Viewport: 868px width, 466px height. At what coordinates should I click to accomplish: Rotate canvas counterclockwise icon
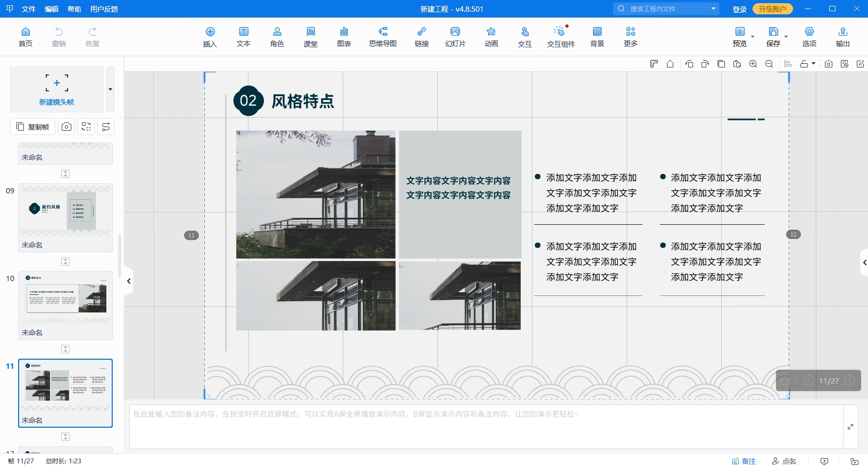(x=689, y=64)
